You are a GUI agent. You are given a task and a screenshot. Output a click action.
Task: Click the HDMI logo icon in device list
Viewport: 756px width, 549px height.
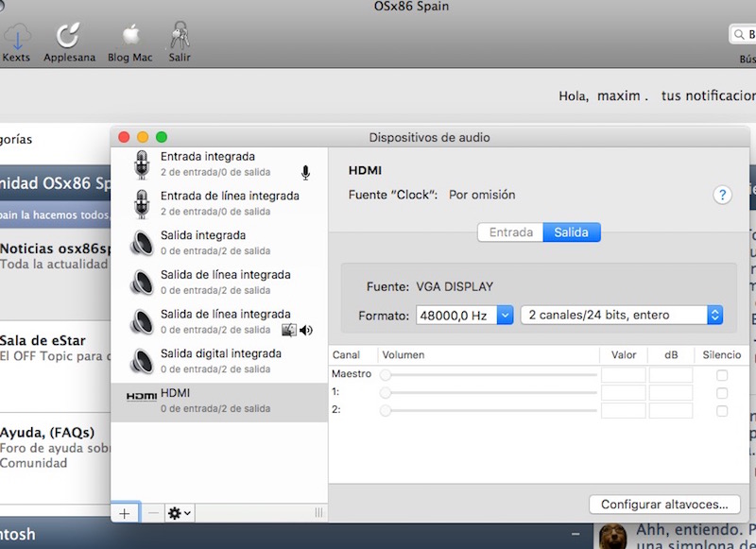click(x=141, y=396)
